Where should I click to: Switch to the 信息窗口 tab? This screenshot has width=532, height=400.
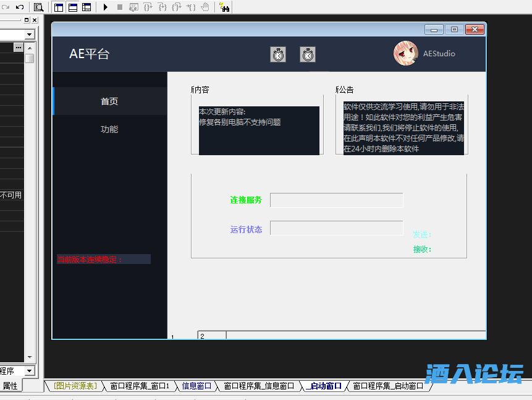tap(196, 386)
